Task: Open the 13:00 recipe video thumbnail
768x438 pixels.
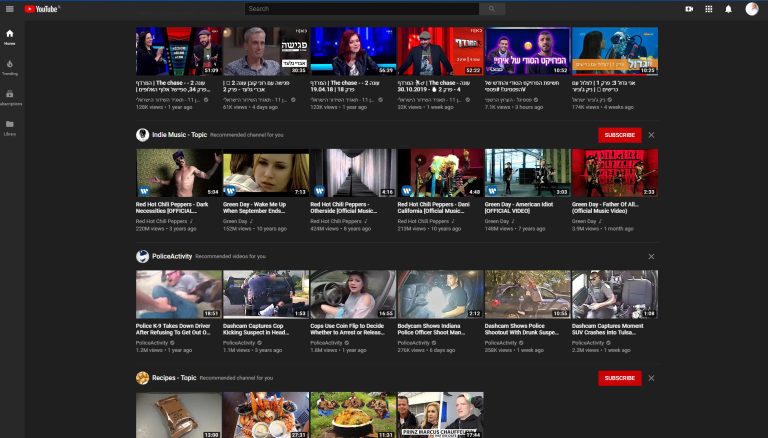Action: [x=179, y=414]
